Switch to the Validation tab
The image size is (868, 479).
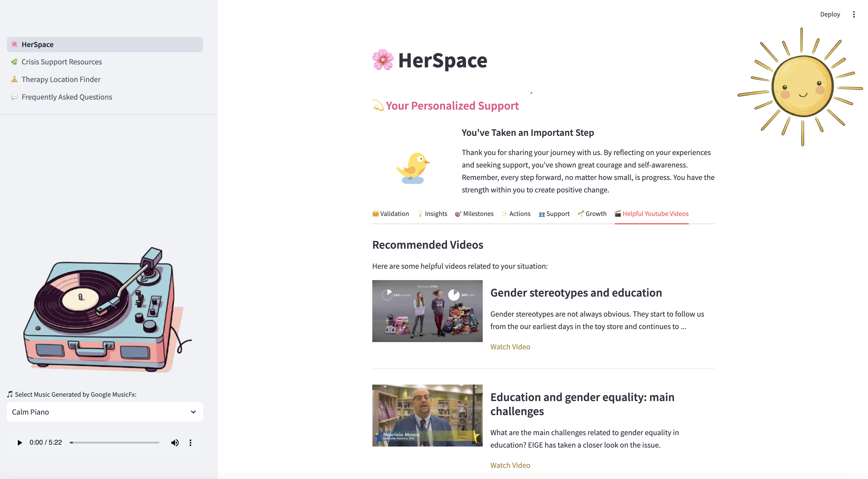(x=390, y=214)
